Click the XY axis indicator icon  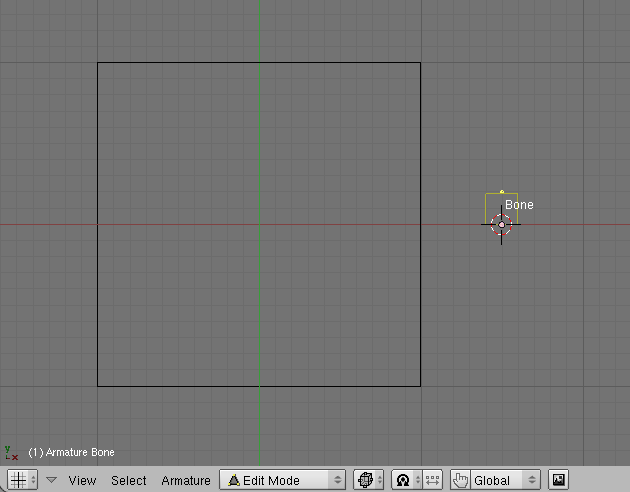11,453
